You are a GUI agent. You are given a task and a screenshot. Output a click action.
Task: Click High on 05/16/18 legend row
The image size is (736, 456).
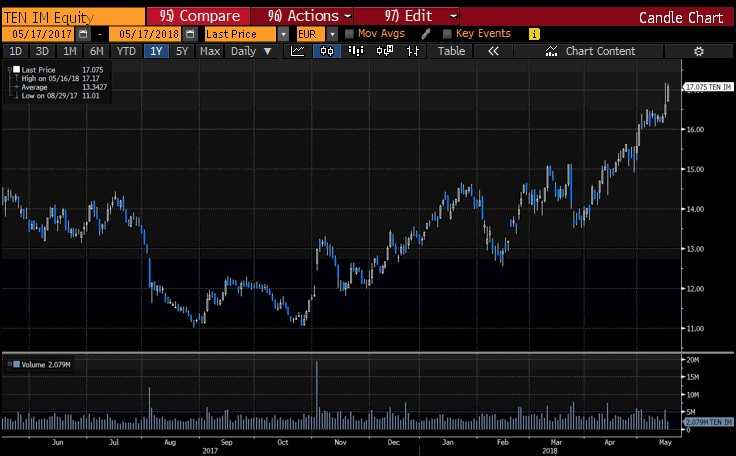click(x=60, y=78)
